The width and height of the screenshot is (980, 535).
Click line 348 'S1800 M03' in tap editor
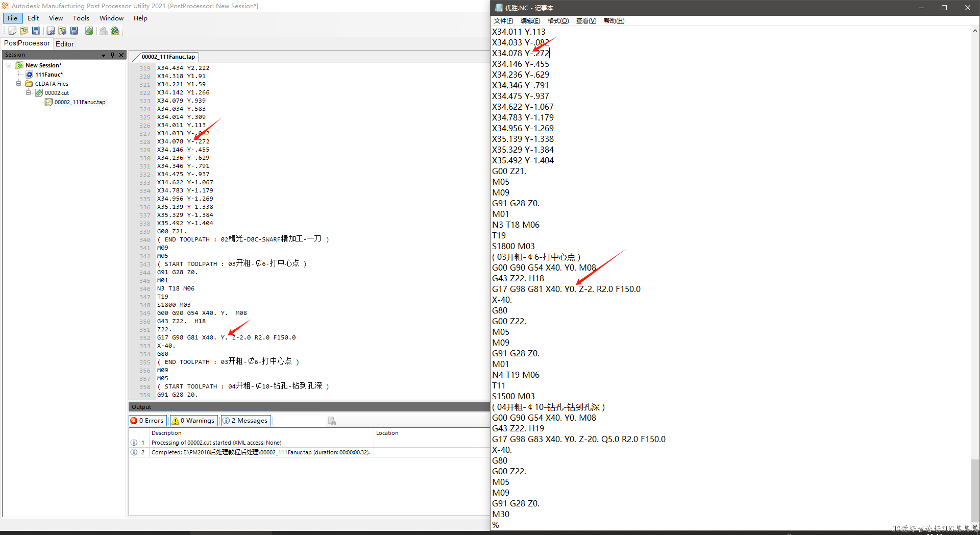[x=174, y=305]
